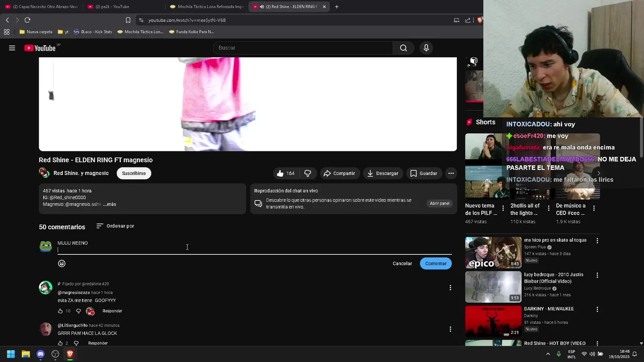644x362 pixels.
Task: Open the live chat replay panel
Action: pos(439,203)
